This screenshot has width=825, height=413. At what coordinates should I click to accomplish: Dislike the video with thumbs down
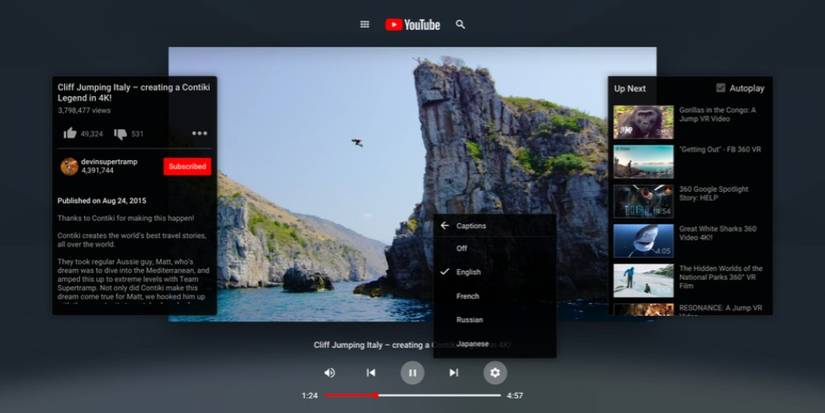click(x=120, y=134)
